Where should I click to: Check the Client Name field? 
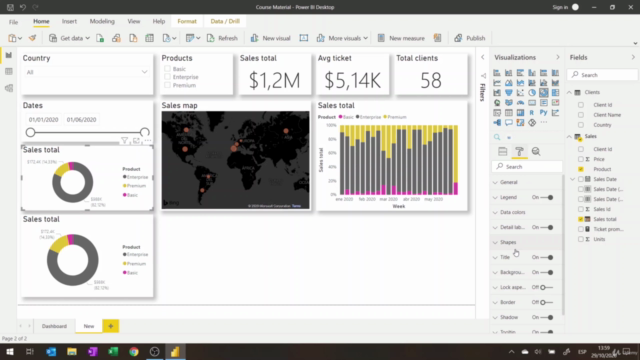[581, 115]
